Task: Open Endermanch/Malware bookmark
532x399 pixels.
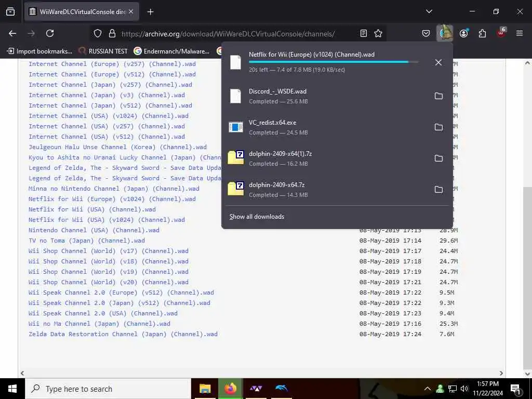Action: coord(171,51)
